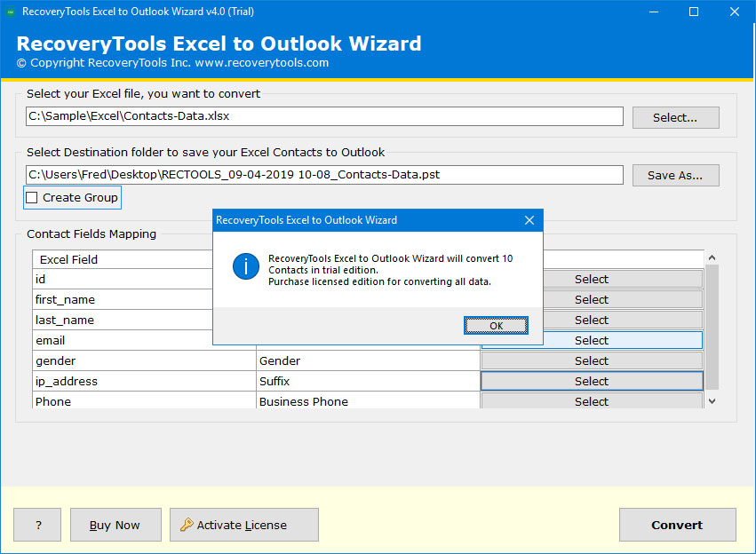Viewport: 756px width, 554px height.
Task: Select the 'Phone' Excel field cell
Action: 144,400
